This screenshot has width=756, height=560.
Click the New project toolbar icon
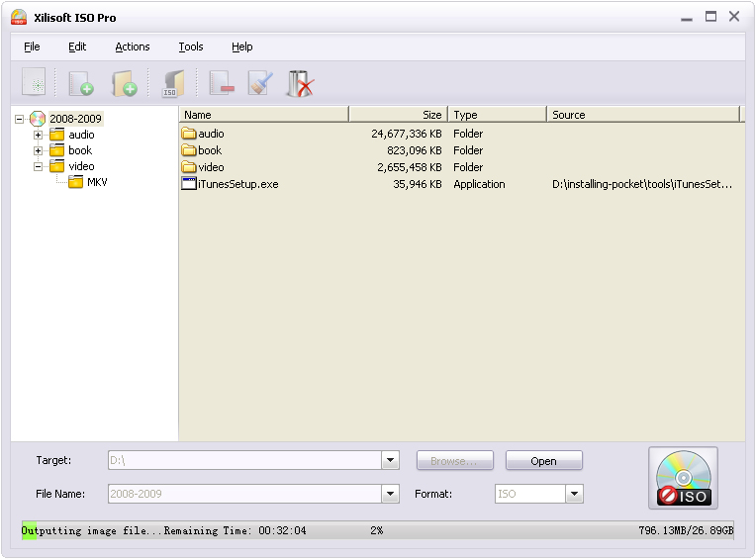pyautogui.click(x=34, y=82)
